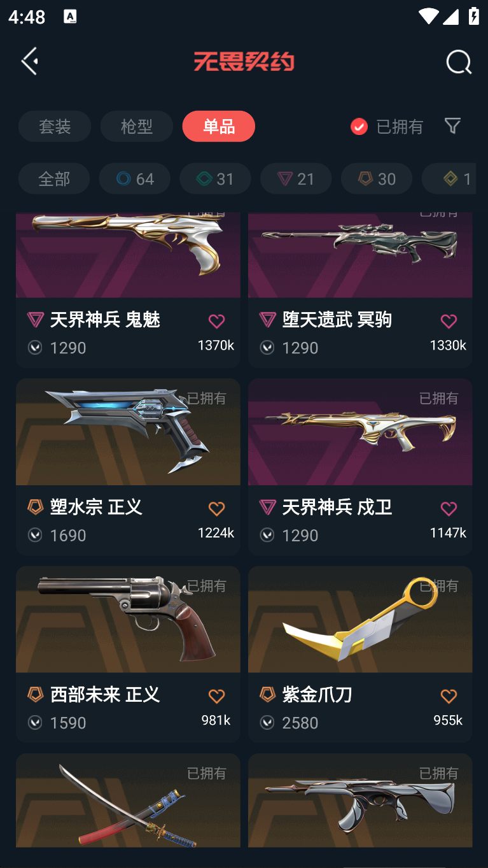Switch to the 枪型 tab

coord(137,126)
